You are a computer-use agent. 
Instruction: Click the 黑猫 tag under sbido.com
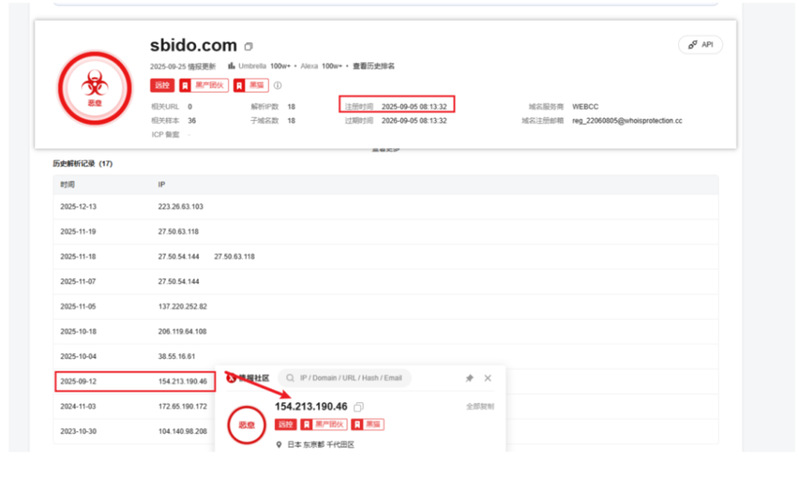[253, 86]
